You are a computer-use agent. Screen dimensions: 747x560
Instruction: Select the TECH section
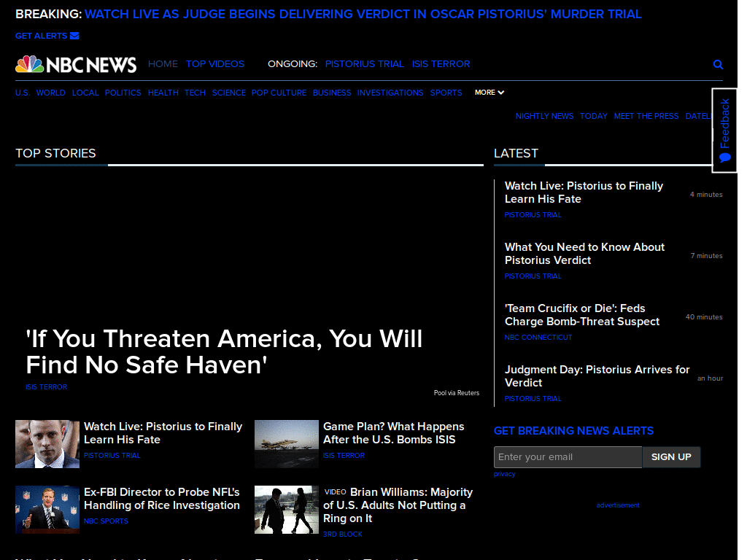pyautogui.click(x=195, y=93)
